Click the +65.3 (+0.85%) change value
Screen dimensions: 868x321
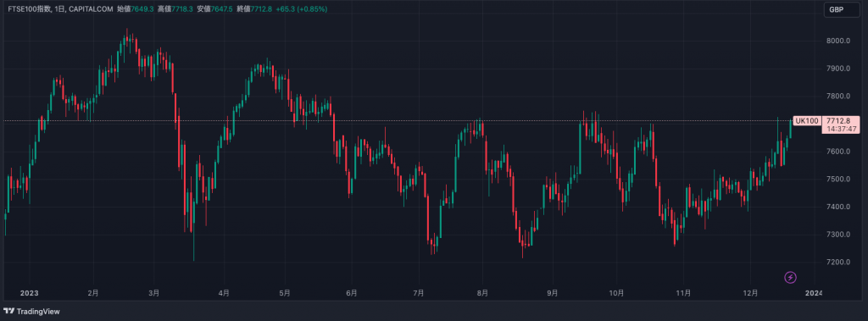pos(303,9)
